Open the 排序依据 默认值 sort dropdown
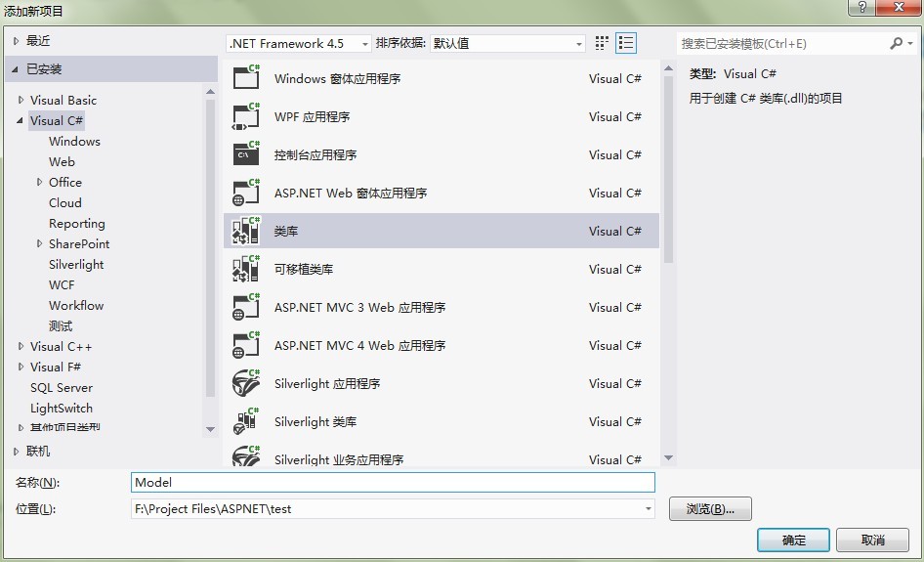The width and height of the screenshot is (924, 562). pyautogui.click(x=507, y=44)
